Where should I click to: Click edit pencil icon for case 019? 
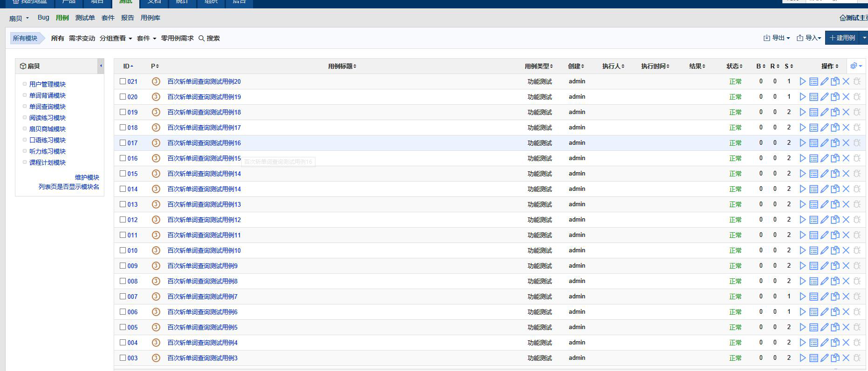824,112
